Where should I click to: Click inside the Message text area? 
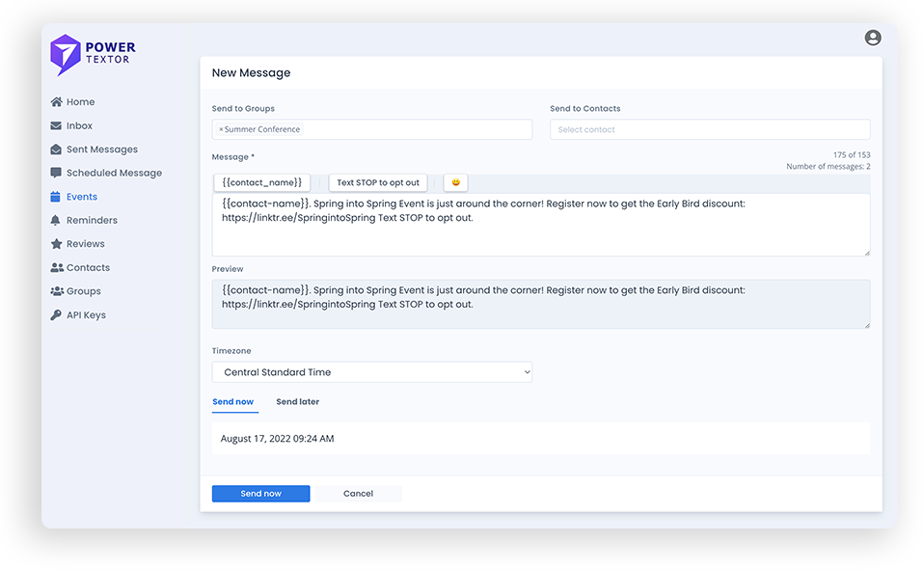pyautogui.click(x=540, y=236)
